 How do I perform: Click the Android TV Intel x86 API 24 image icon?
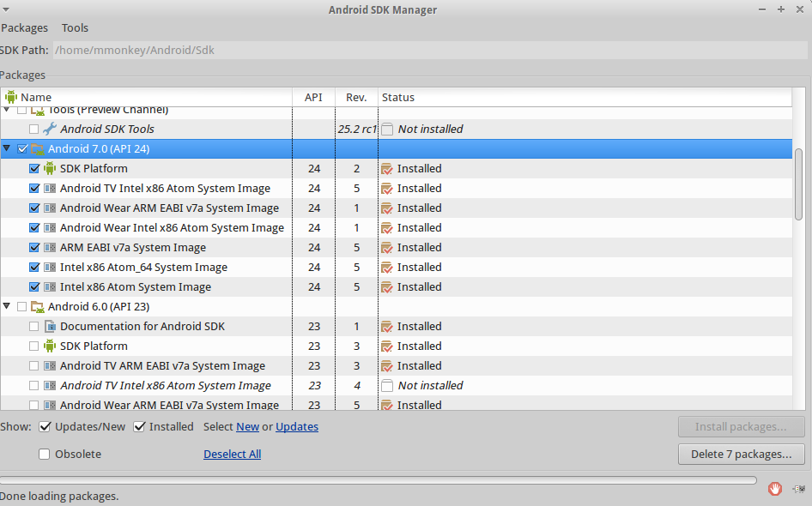(x=50, y=189)
